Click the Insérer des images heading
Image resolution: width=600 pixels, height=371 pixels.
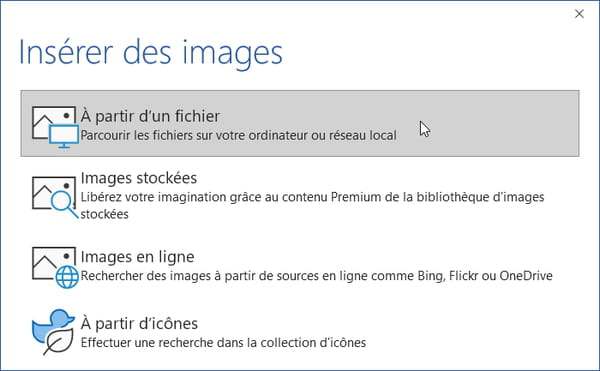tap(150, 53)
